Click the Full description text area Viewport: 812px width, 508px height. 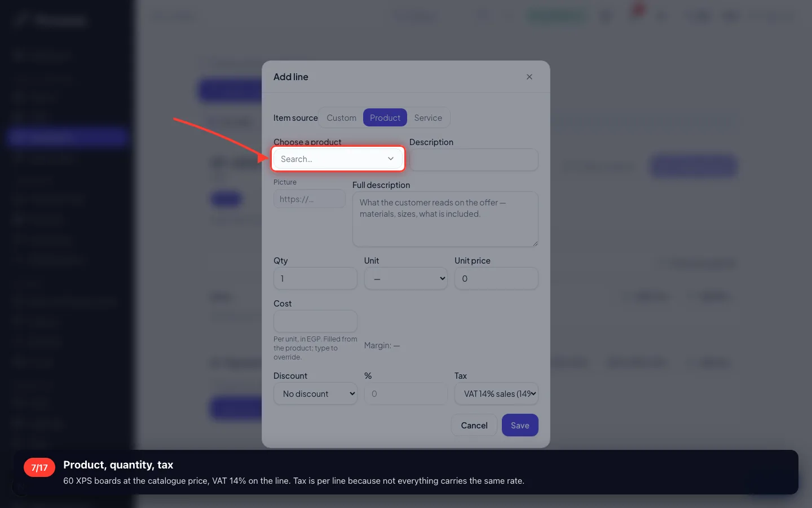coord(445,219)
